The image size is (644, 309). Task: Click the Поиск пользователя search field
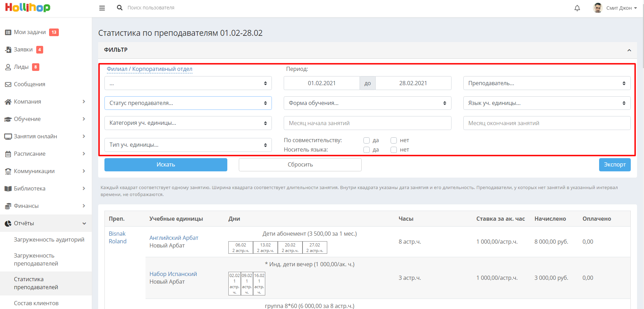151,8
